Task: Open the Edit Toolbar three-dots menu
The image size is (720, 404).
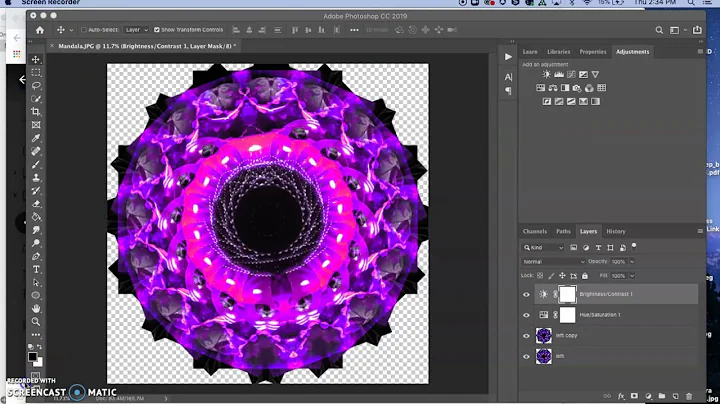Action: (36, 335)
